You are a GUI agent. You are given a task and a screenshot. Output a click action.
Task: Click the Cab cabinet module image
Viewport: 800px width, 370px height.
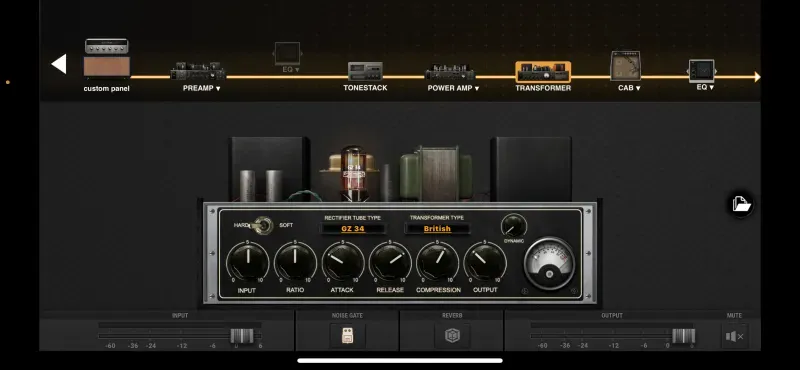(626, 66)
